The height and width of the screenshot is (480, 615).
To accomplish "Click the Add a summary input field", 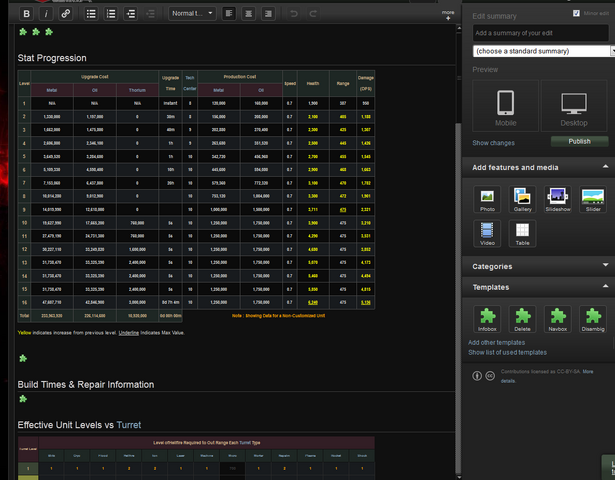I will click(541, 33).
